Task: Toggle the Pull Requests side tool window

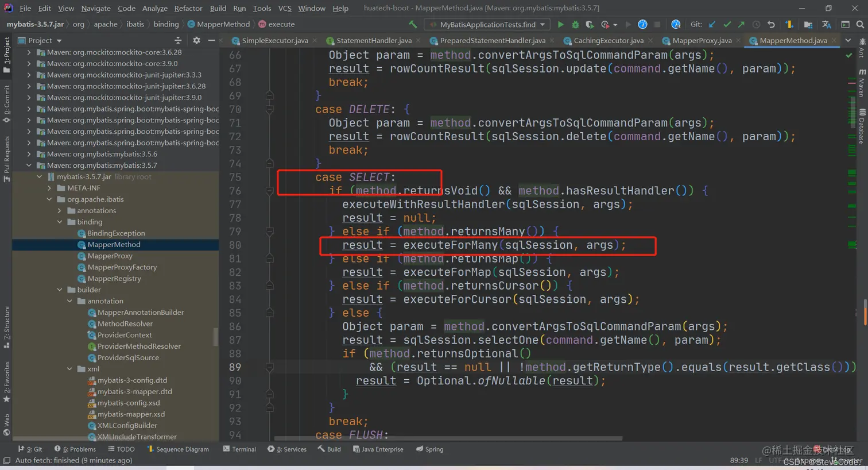Action: [x=6, y=159]
